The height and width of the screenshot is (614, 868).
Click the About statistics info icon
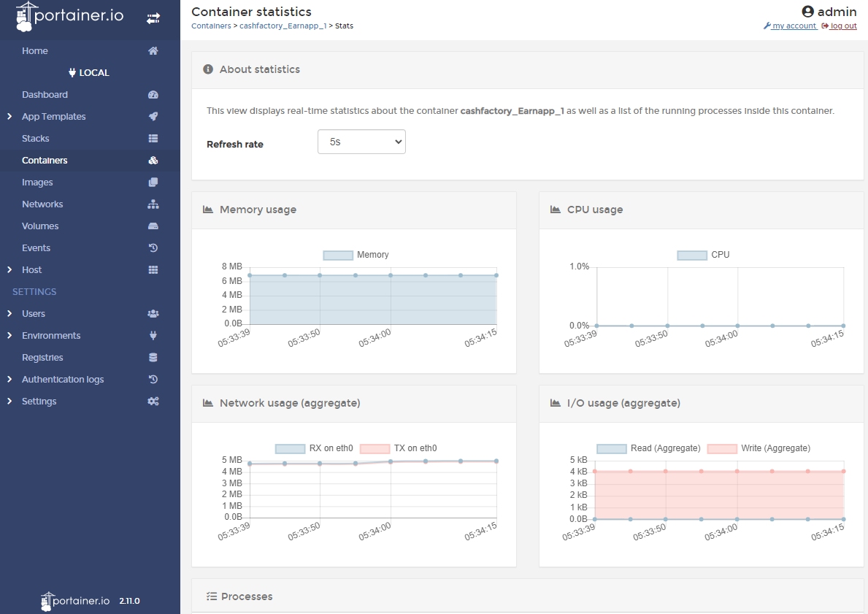(208, 69)
